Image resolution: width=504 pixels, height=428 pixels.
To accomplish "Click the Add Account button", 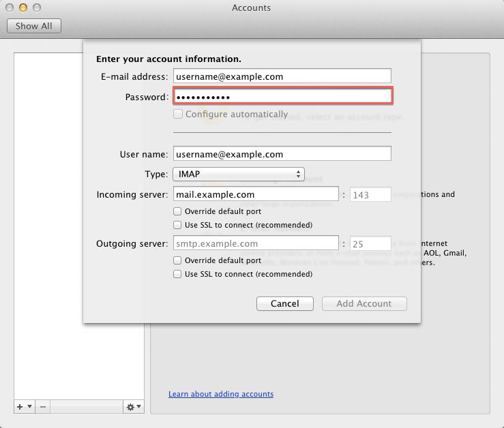I will [x=364, y=304].
